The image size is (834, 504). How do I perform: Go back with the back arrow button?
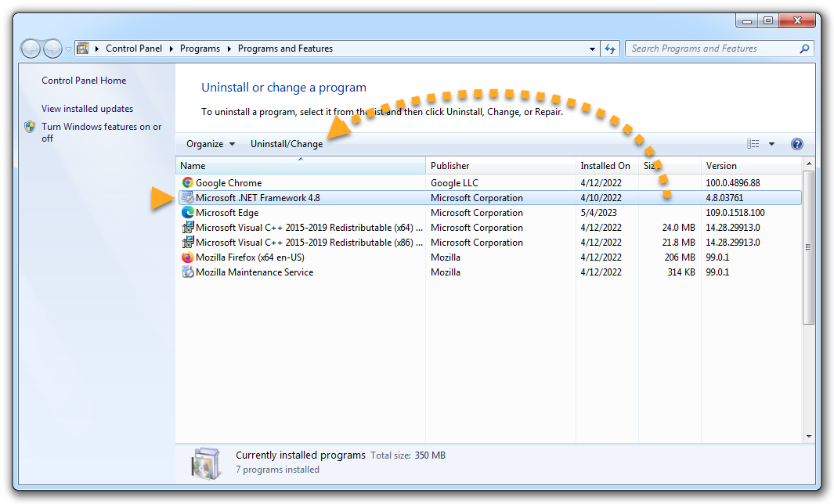coord(31,49)
